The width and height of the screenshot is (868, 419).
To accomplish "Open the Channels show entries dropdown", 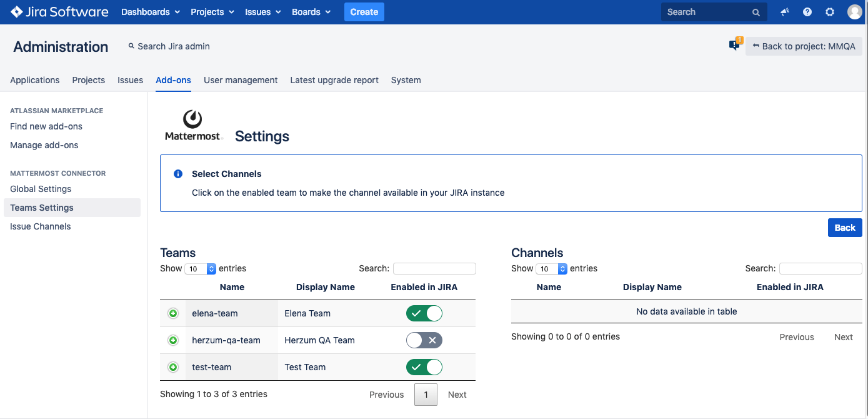I will point(552,269).
